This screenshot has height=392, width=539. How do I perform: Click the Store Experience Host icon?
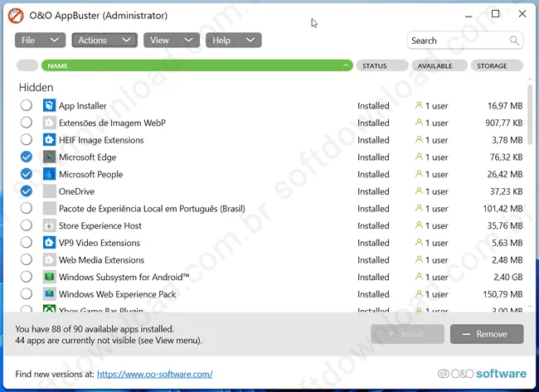(x=49, y=225)
